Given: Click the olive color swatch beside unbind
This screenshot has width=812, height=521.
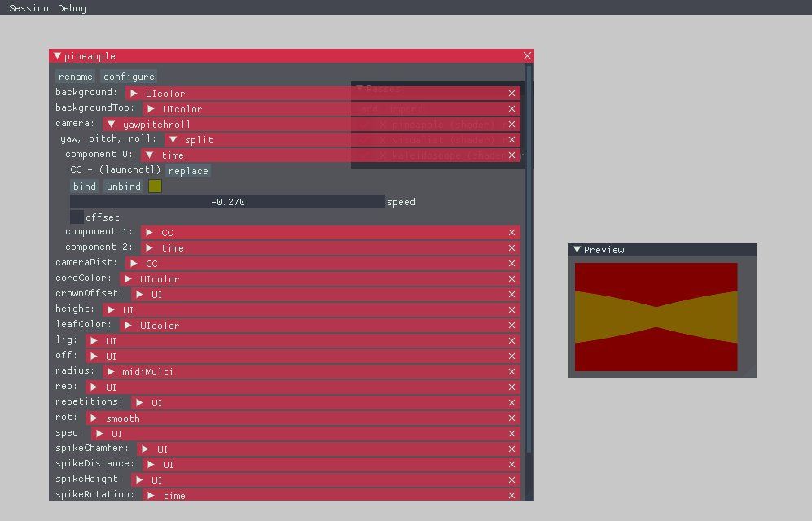Looking at the screenshot, I should tap(155, 186).
